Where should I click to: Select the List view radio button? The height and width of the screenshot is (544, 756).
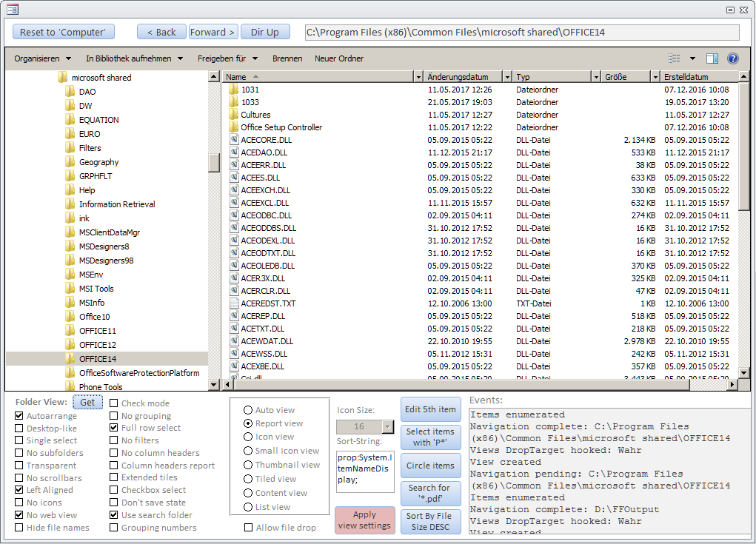[248, 507]
